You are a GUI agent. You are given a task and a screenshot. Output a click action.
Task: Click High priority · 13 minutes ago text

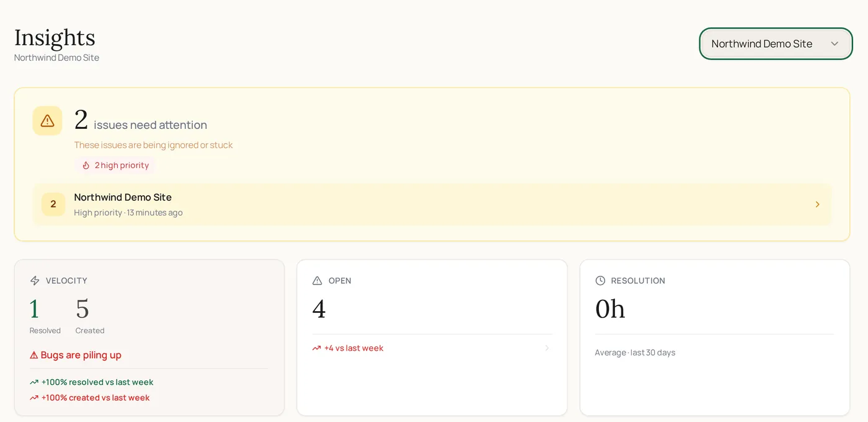pyautogui.click(x=128, y=213)
